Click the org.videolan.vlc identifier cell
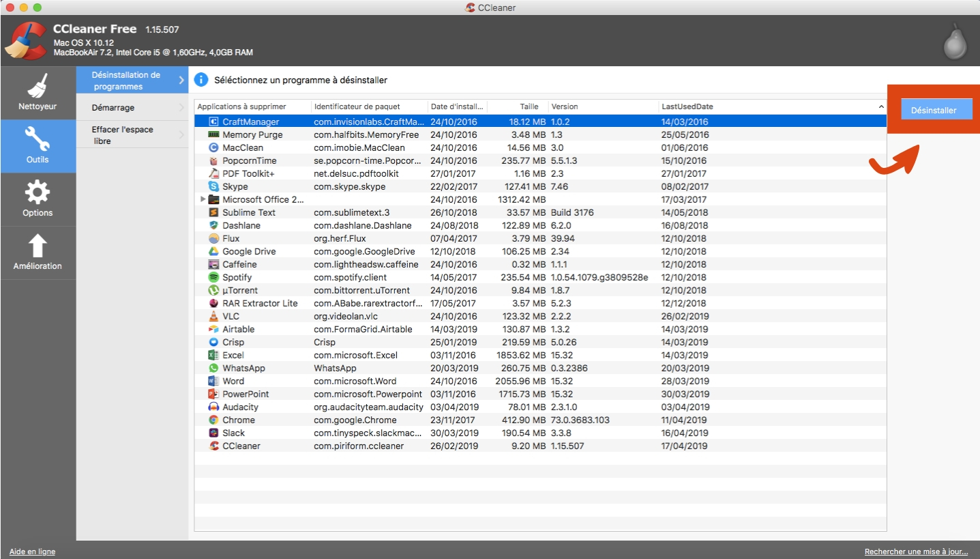Image resolution: width=980 pixels, height=559 pixels. click(344, 316)
